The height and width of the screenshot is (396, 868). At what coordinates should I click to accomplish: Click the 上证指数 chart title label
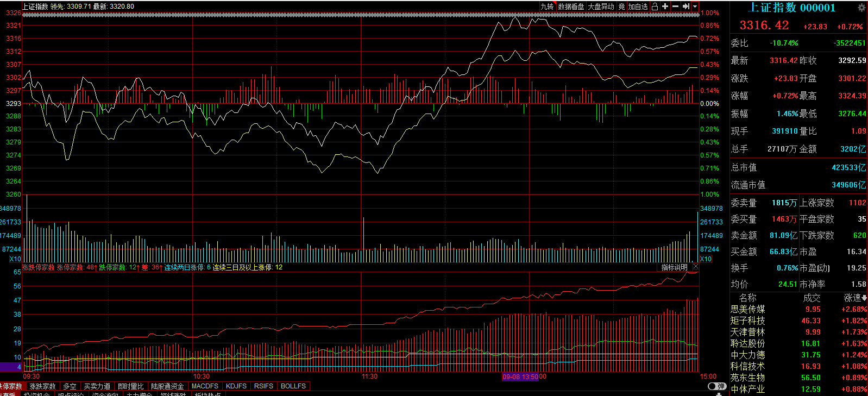(35, 7)
